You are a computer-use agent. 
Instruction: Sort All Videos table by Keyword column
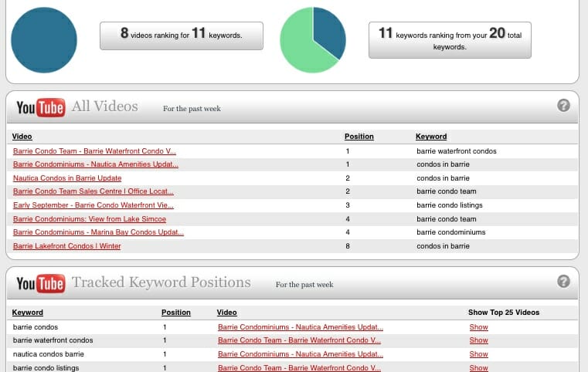coord(431,137)
